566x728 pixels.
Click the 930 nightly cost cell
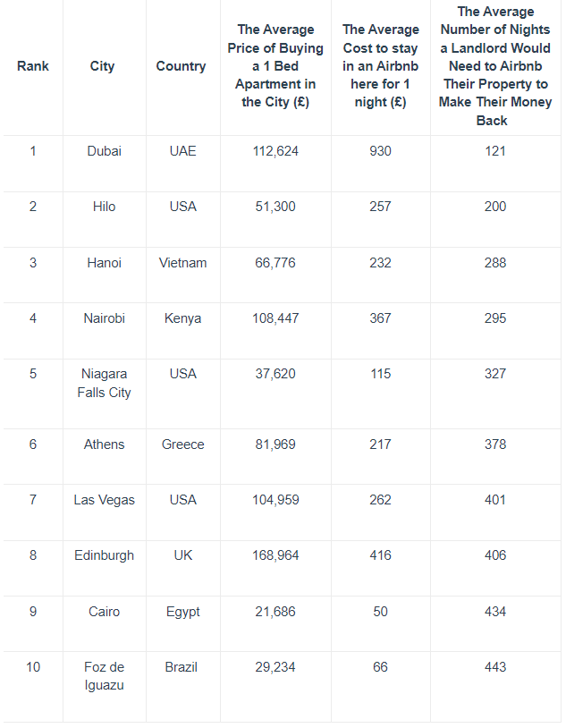[381, 151]
